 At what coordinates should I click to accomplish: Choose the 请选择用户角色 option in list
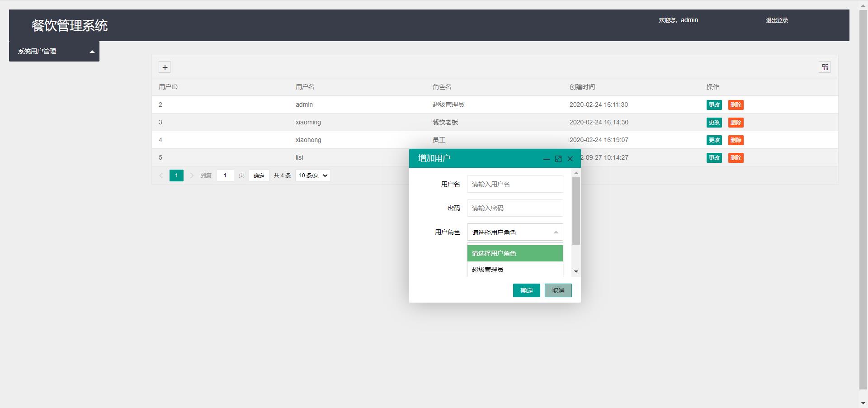pyautogui.click(x=515, y=253)
